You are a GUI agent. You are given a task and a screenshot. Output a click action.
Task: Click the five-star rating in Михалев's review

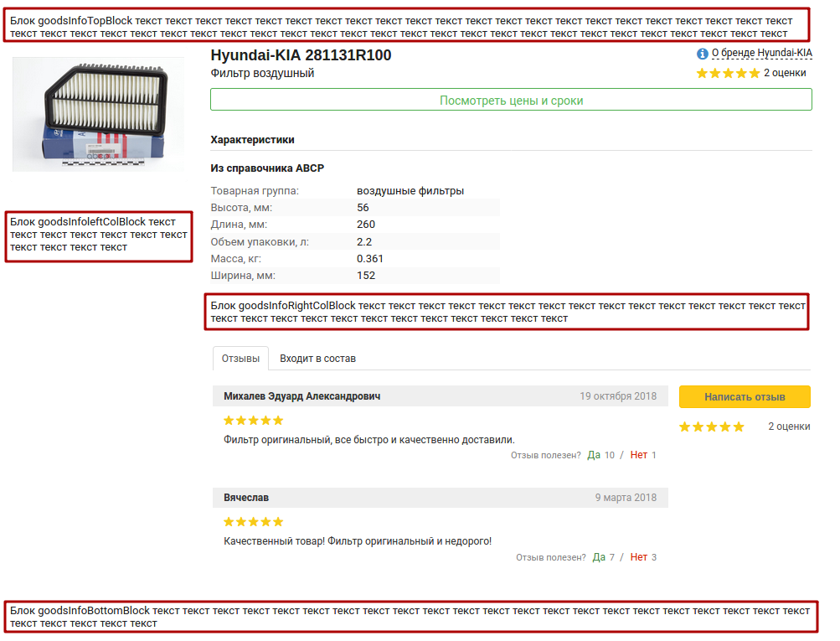click(254, 420)
